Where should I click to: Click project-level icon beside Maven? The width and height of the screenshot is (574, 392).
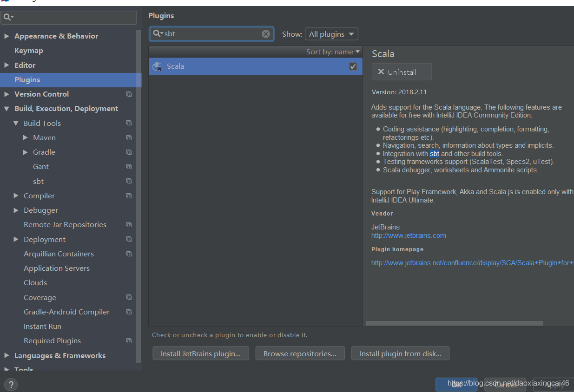(129, 138)
